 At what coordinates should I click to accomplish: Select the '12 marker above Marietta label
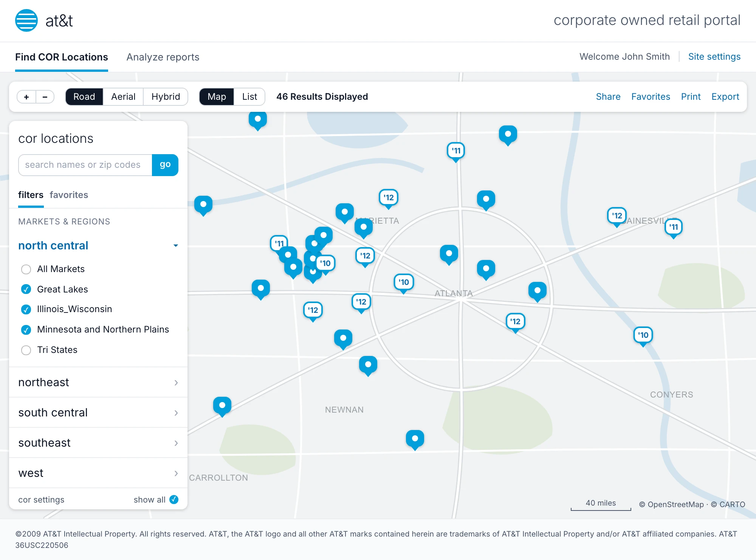pos(389,199)
